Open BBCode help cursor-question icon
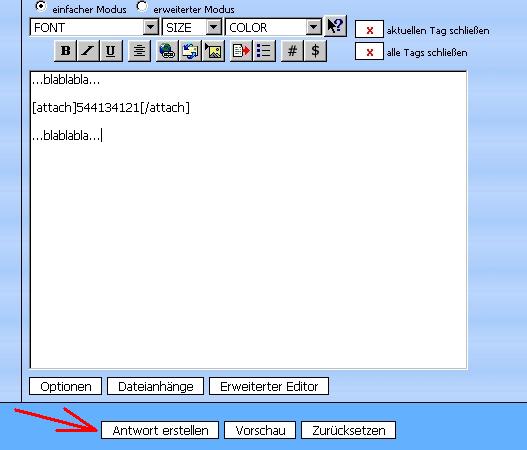527x450 pixels. point(335,26)
